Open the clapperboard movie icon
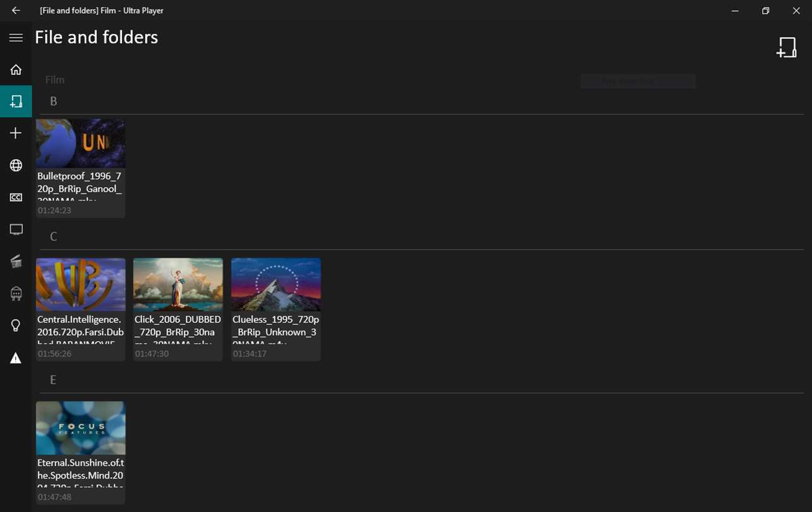This screenshot has width=812, height=512. pyautogui.click(x=16, y=262)
